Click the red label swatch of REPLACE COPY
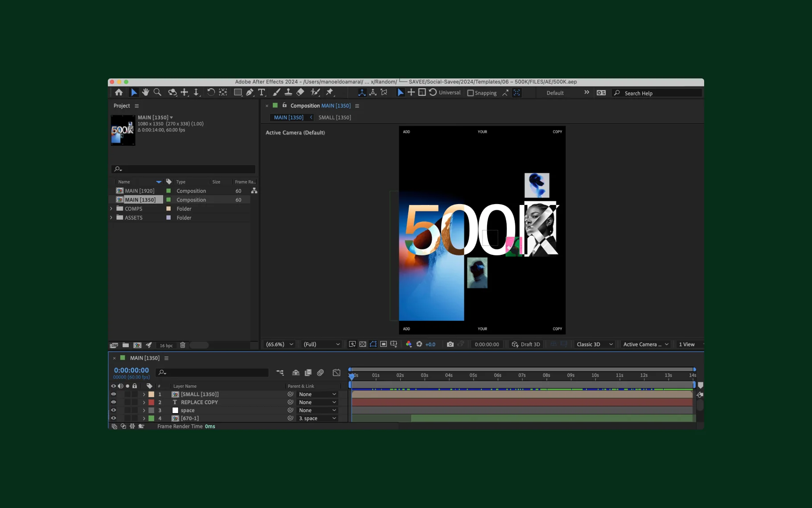 point(152,402)
